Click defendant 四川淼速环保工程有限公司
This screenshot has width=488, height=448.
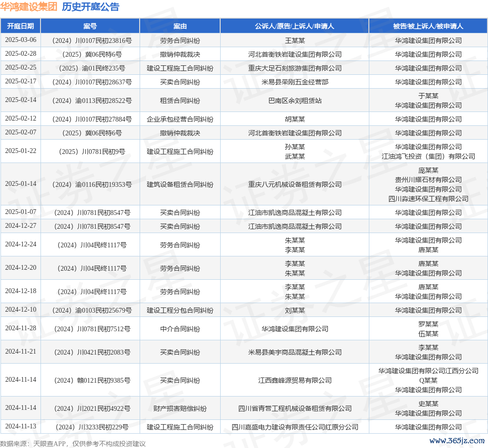pyautogui.click(x=428, y=199)
